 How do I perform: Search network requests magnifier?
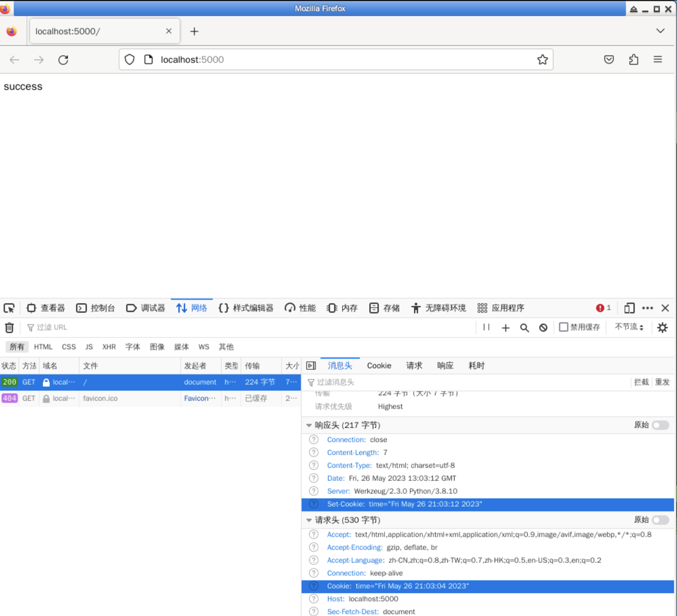click(524, 328)
